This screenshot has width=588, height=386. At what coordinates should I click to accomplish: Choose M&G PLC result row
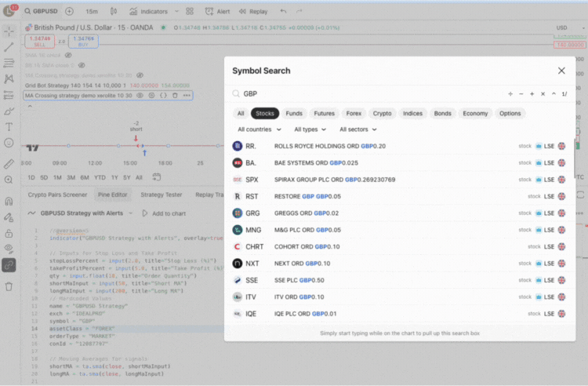point(400,230)
